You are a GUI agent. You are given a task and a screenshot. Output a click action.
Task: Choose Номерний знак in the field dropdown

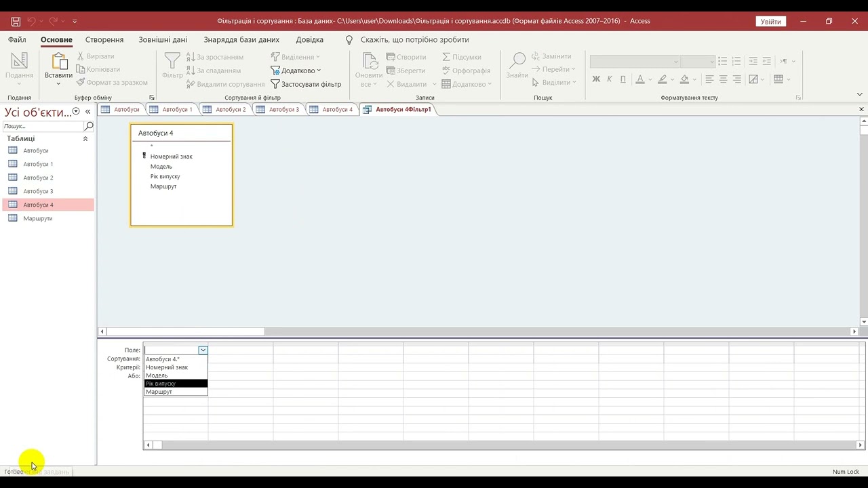[x=176, y=367]
